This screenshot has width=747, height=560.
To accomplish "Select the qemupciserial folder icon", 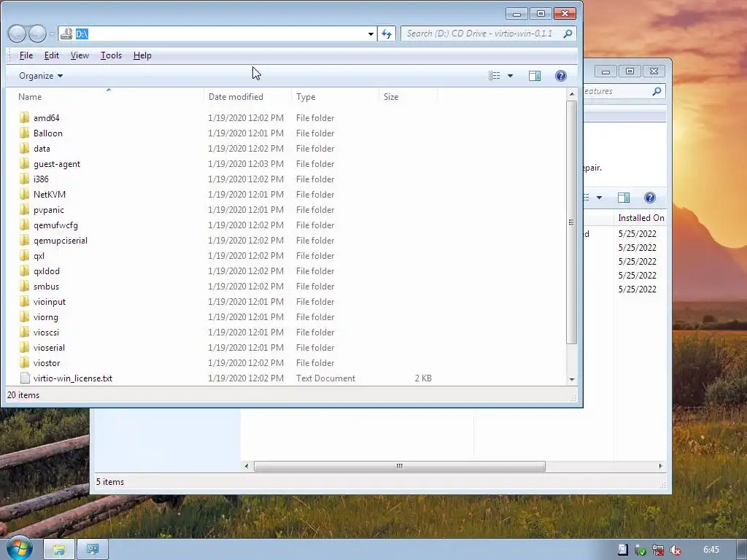I will pyautogui.click(x=24, y=240).
